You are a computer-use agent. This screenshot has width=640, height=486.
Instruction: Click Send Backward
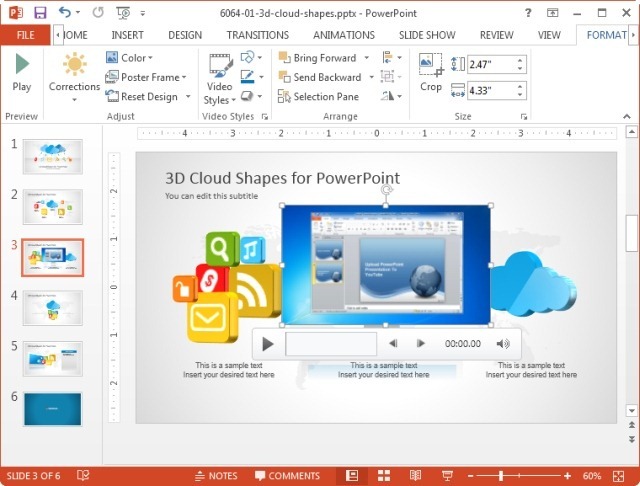[x=320, y=77]
